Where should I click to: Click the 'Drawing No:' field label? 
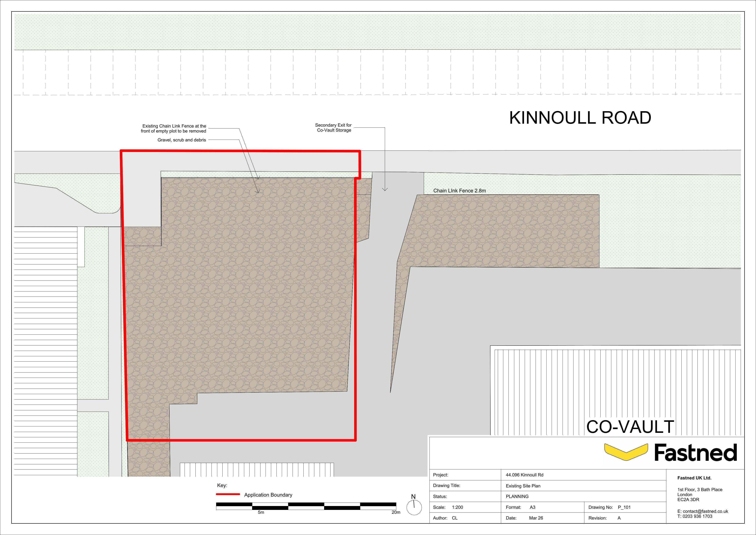pos(600,507)
